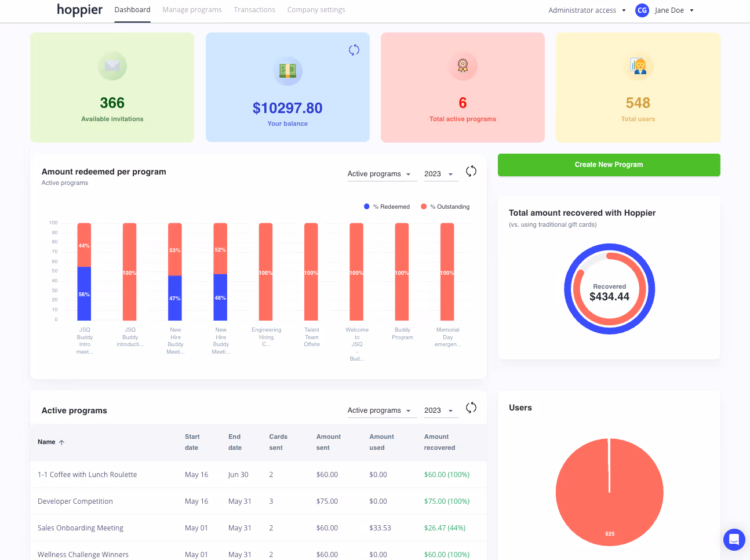This screenshot has height=560, width=750.
Task: Click the $26.47 (44%) recovered value
Action: (445, 528)
